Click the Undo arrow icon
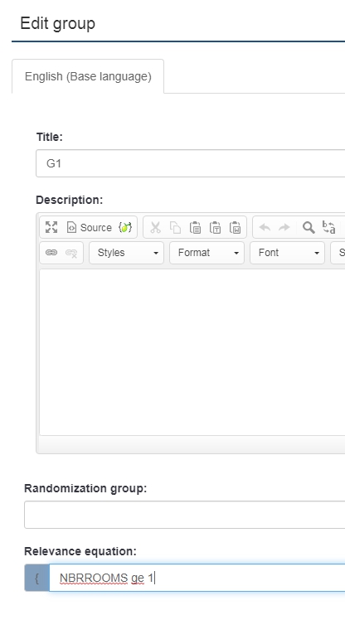This screenshot has height=644, width=345. [x=265, y=227]
